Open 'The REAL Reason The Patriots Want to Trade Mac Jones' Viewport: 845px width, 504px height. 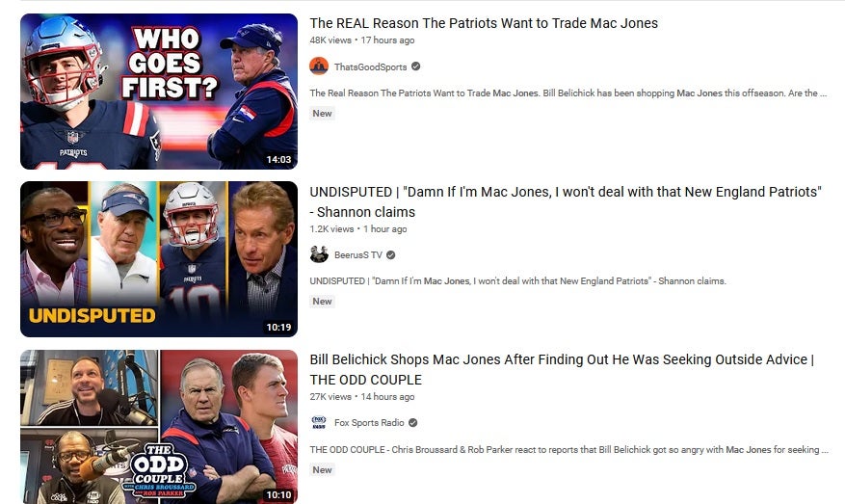pos(484,23)
